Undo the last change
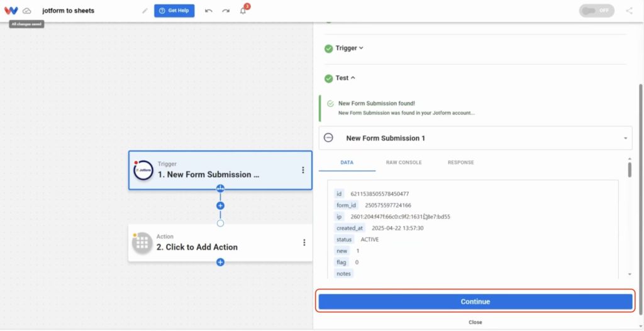This screenshot has height=331, width=644. coord(209,11)
